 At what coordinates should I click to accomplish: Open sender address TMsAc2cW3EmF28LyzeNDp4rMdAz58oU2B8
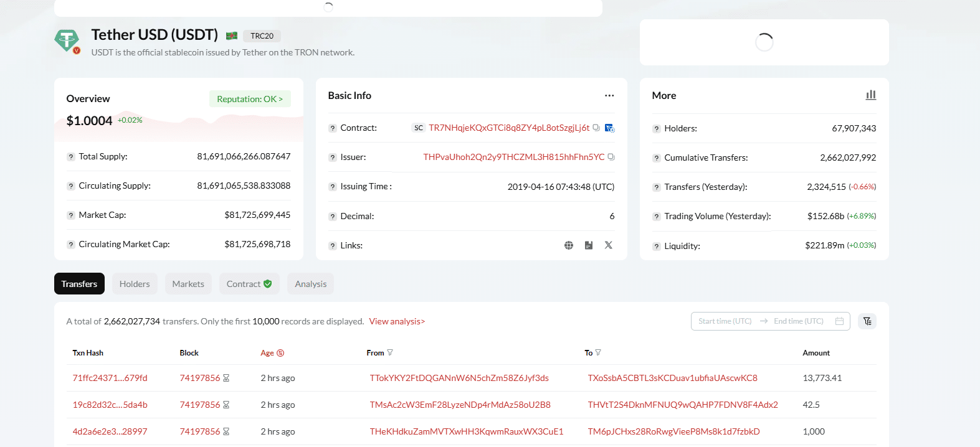click(x=460, y=405)
